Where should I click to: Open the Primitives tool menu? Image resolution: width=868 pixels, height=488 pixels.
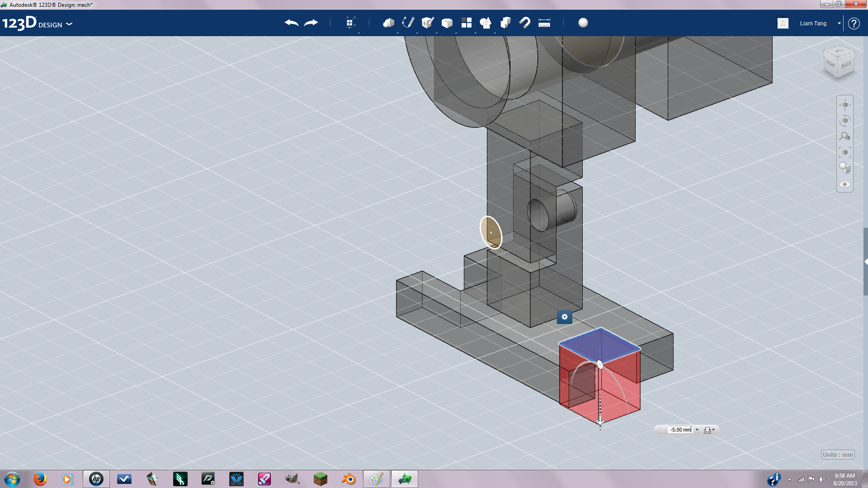(x=389, y=23)
